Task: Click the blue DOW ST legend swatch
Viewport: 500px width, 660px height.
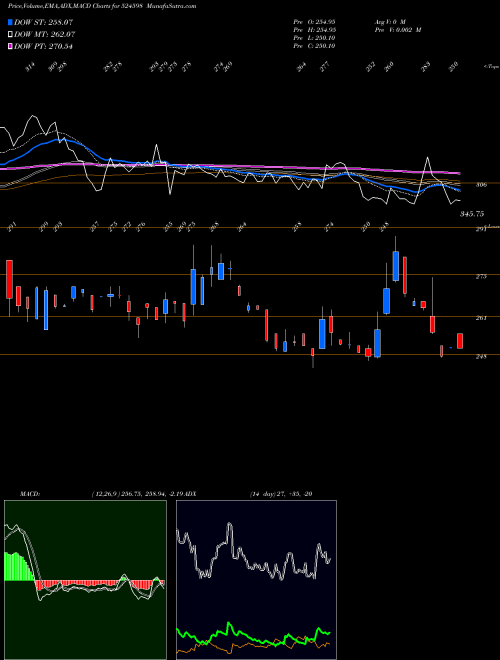Action: 10,22
